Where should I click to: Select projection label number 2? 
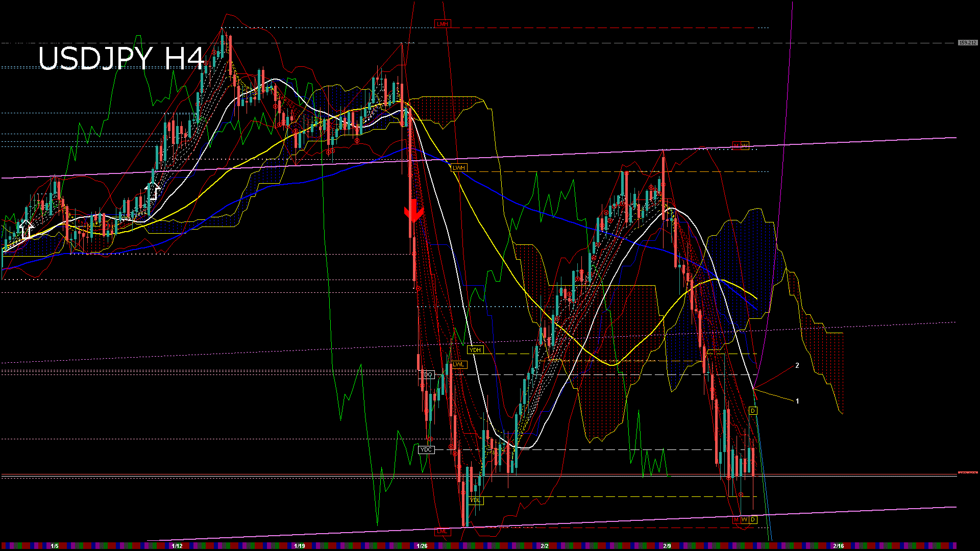[797, 366]
